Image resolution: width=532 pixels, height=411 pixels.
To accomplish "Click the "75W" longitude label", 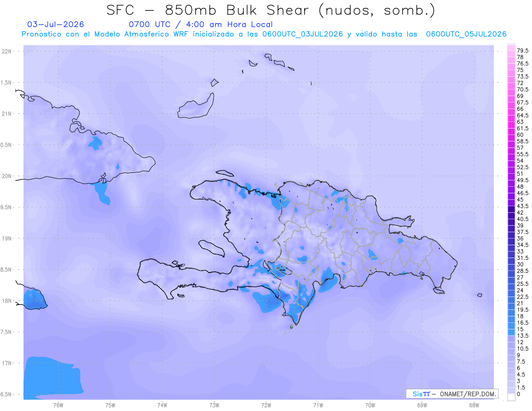I will [x=110, y=405].
